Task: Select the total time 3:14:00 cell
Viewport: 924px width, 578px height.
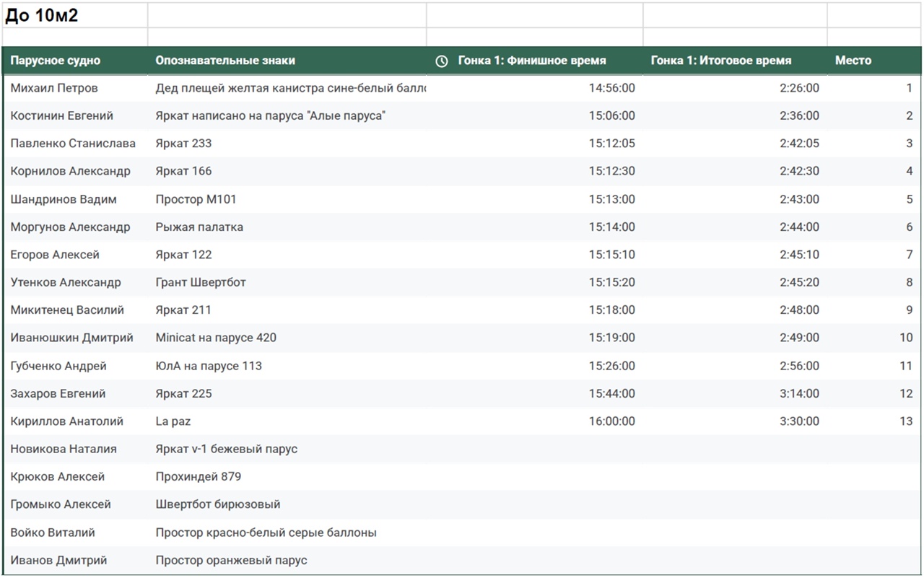Action: [799, 394]
